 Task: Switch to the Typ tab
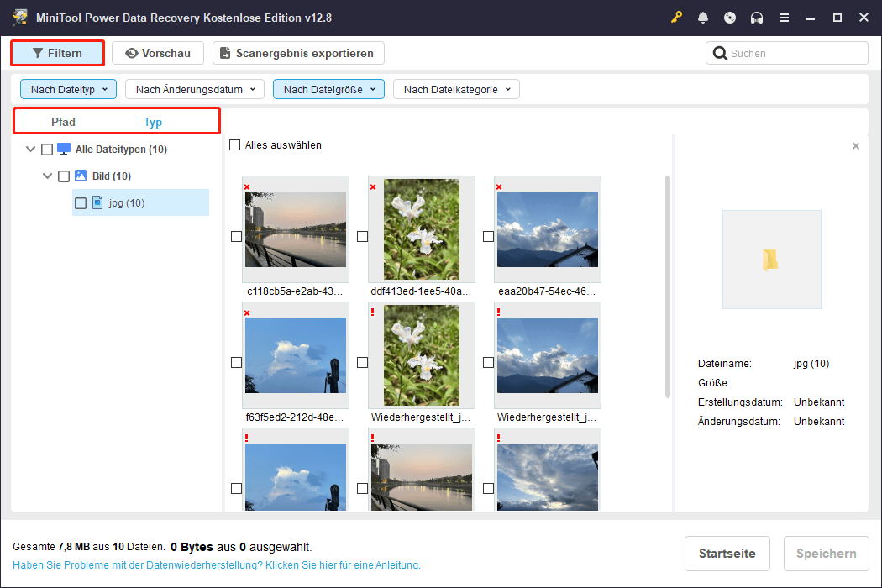tap(153, 122)
